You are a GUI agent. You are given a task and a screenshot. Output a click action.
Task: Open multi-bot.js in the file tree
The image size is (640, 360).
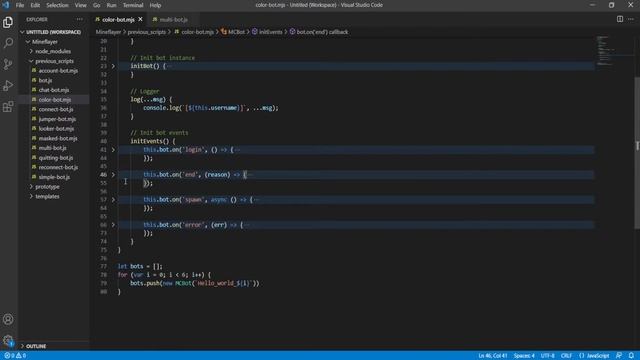click(x=53, y=148)
